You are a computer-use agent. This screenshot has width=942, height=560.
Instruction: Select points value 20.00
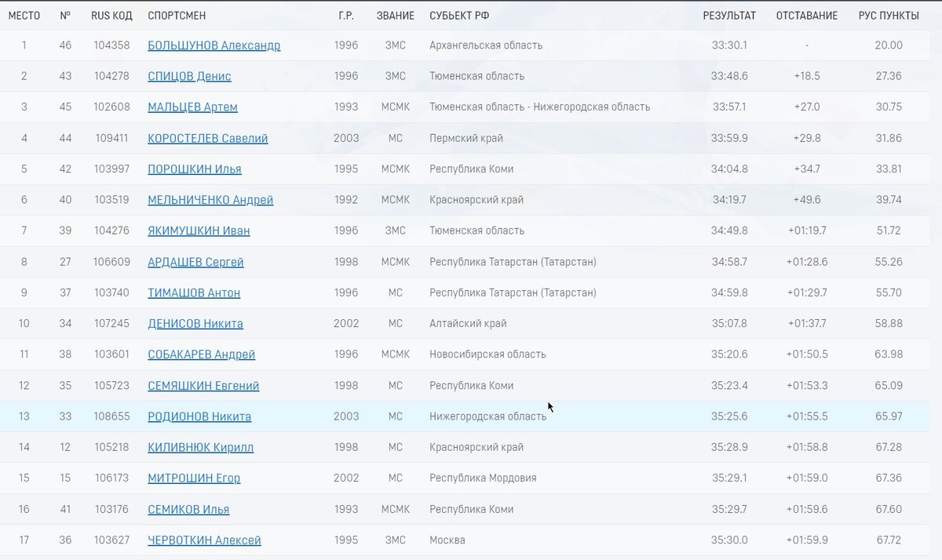(x=889, y=45)
